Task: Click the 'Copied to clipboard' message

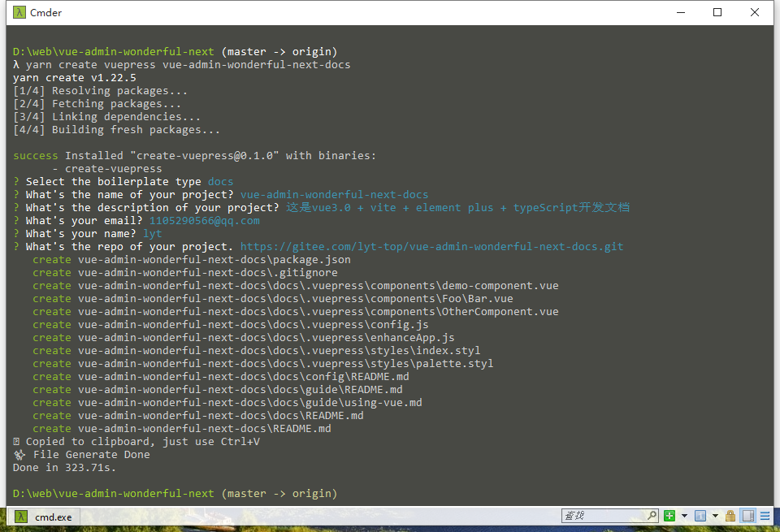Action: coord(136,442)
